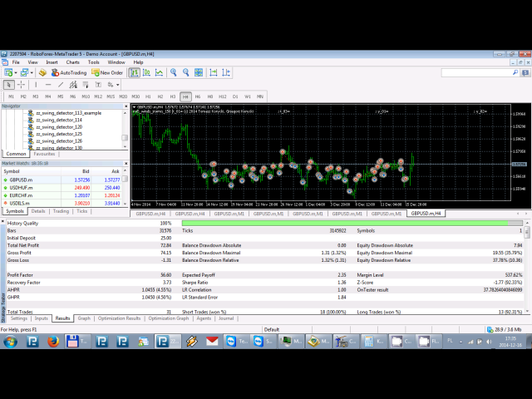
Task: Select the arrow Cursor tool
Action: click(x=9, y=85)
